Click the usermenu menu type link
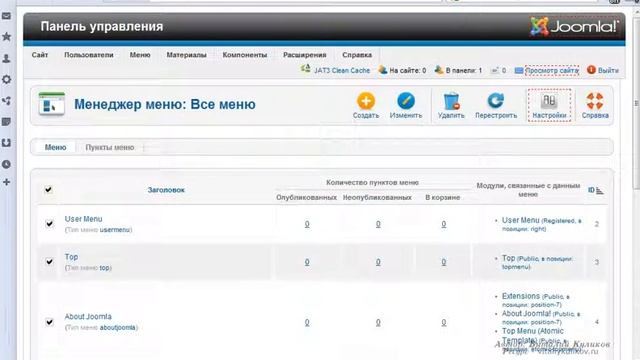 click(x=115, y=230)
